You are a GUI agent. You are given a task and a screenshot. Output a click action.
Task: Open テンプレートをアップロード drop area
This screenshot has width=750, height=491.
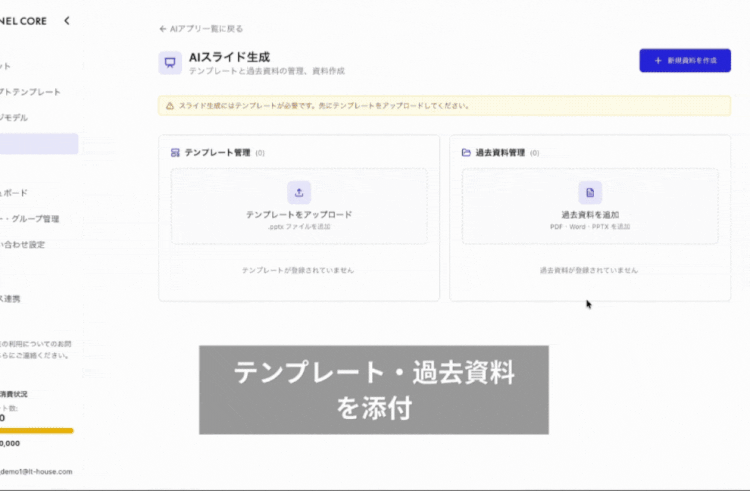(x=299, y=206)
